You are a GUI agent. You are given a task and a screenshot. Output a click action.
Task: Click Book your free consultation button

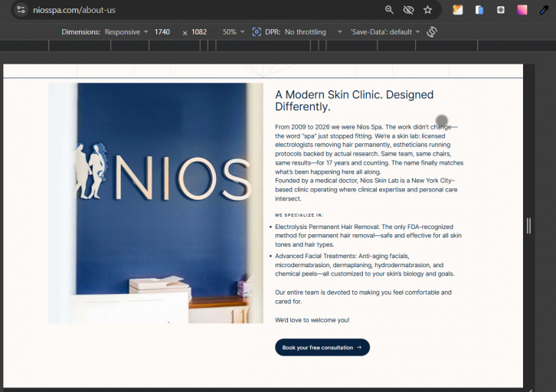[x=322, y=348]
